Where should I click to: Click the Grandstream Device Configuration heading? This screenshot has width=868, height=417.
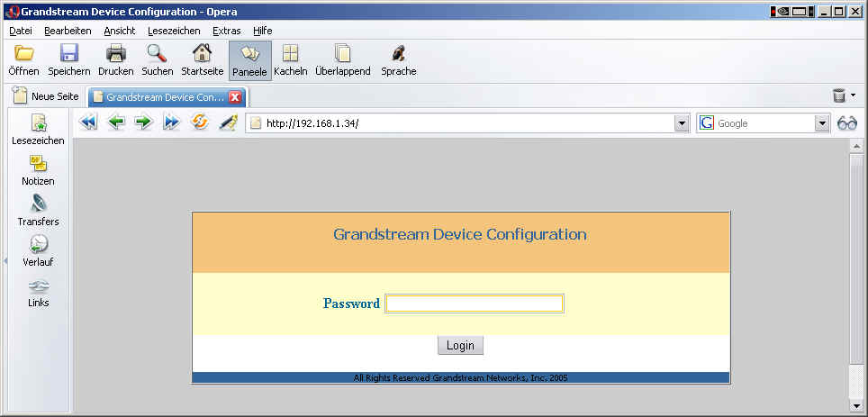460,234
